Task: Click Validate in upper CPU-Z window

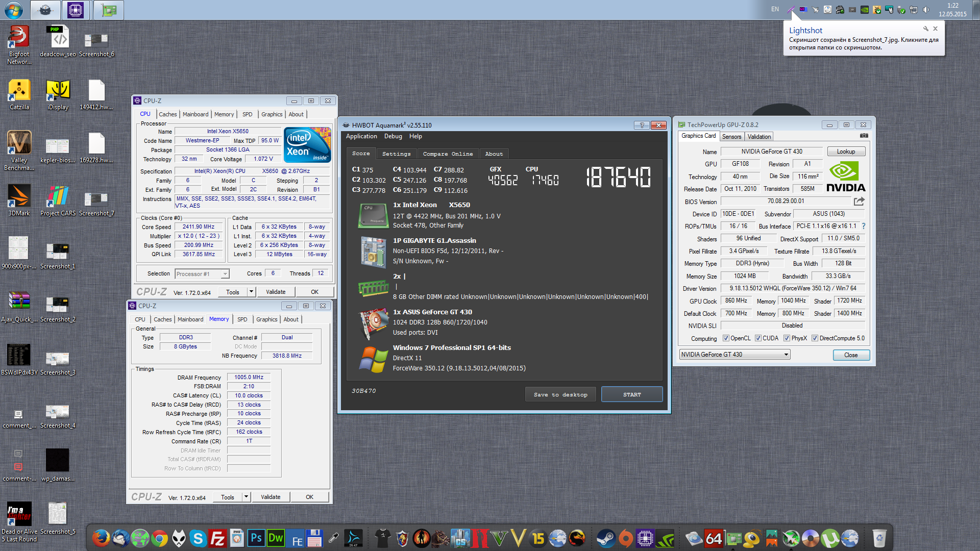Action: pyautogui.click(x=276, y=292)
